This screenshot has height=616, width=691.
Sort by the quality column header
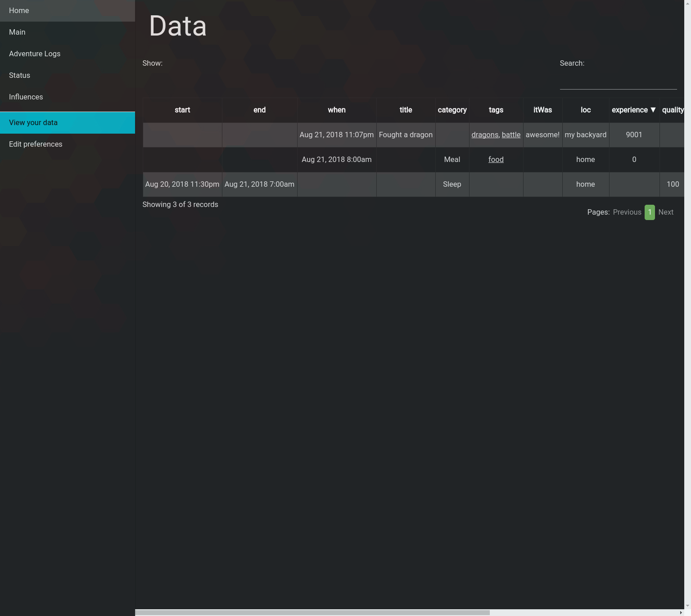673,110
